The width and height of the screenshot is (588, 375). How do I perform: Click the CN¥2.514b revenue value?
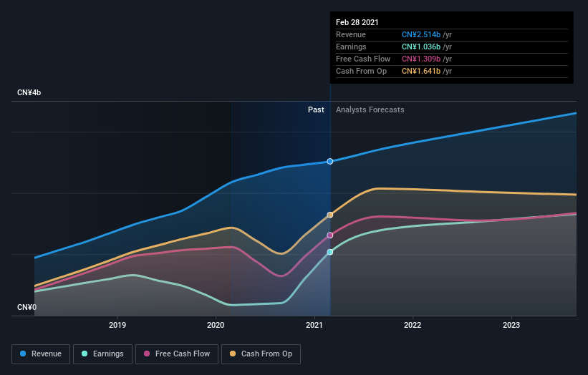tap(421, 34)
